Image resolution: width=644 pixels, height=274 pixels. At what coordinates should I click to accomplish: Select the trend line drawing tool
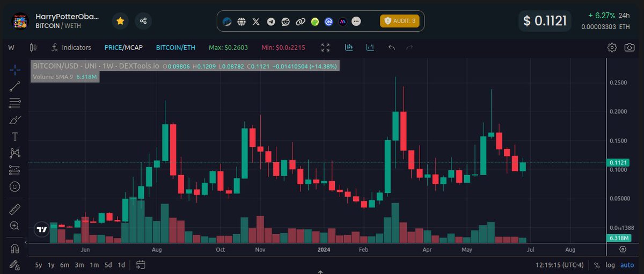point(15,86)
